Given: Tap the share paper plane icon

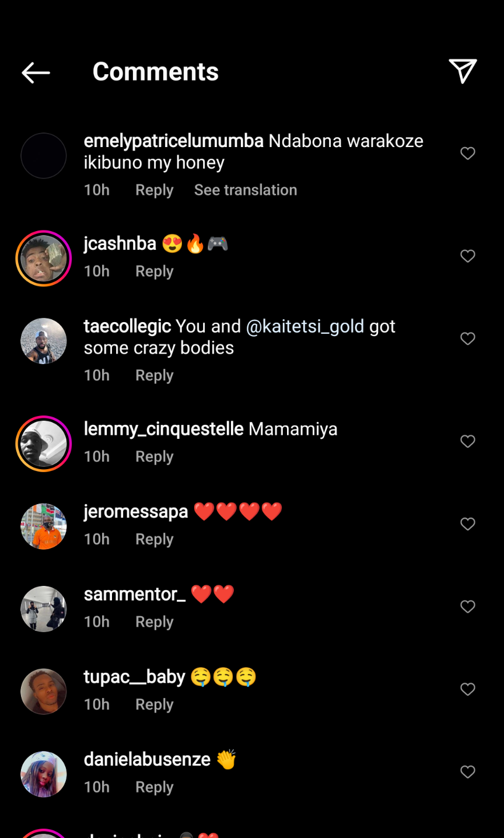Looking at the screenshot, I should point(463,71).
